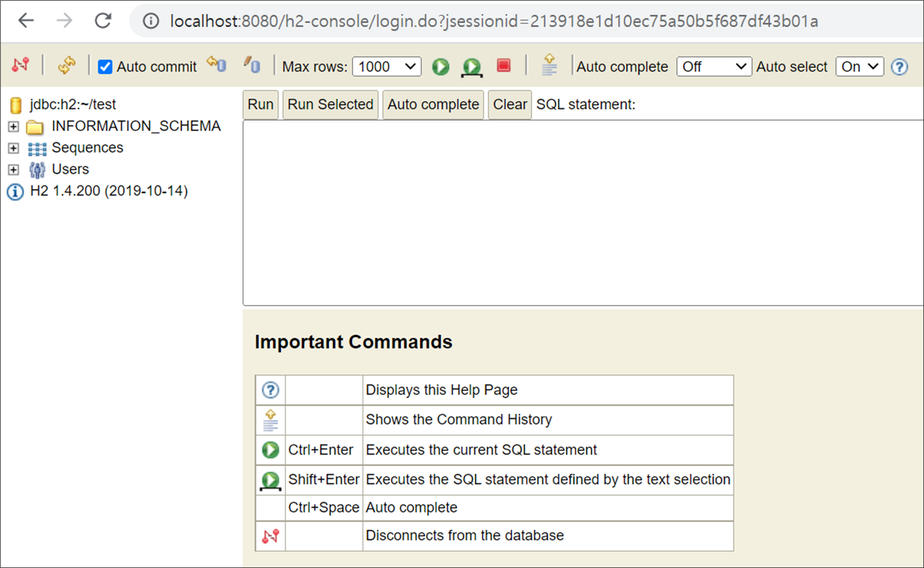Click the Shift+Enter icon in the help table
924x568 pixels.
pos(271,480)
